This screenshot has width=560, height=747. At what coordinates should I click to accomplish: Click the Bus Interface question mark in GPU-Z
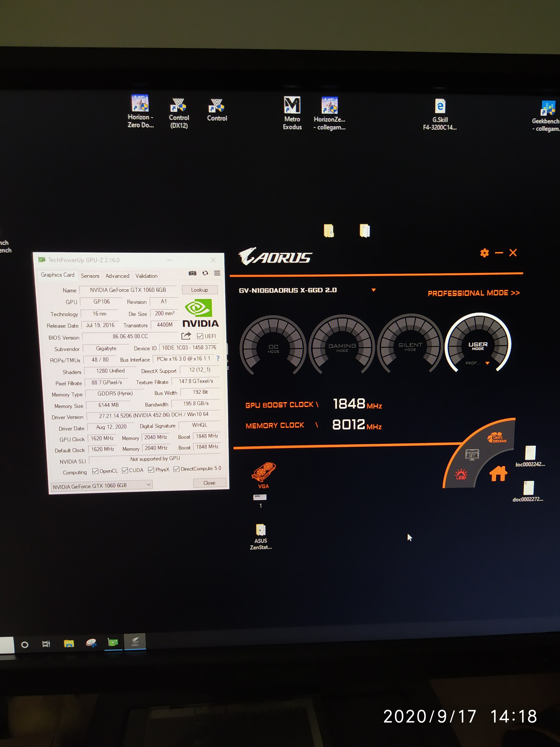click(x=218, y=358)
